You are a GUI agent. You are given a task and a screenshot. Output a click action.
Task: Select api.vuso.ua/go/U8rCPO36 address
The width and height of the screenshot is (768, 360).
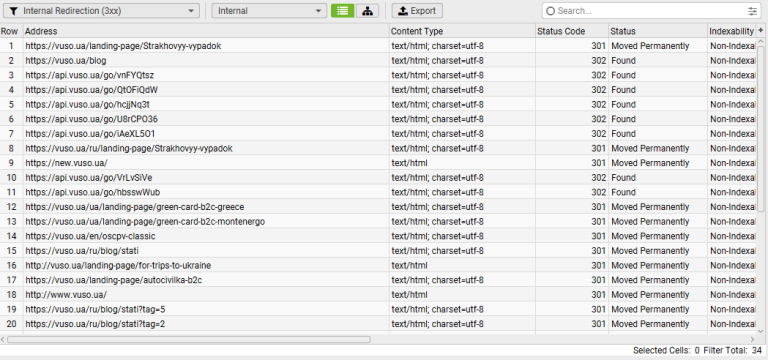206,119
